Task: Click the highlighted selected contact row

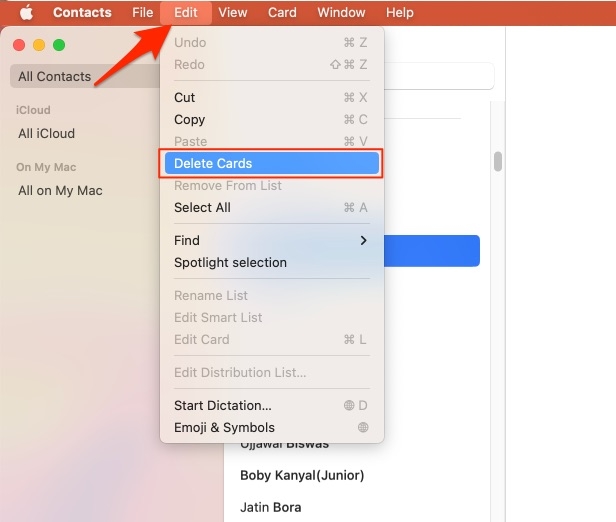Action: [431, 251]
